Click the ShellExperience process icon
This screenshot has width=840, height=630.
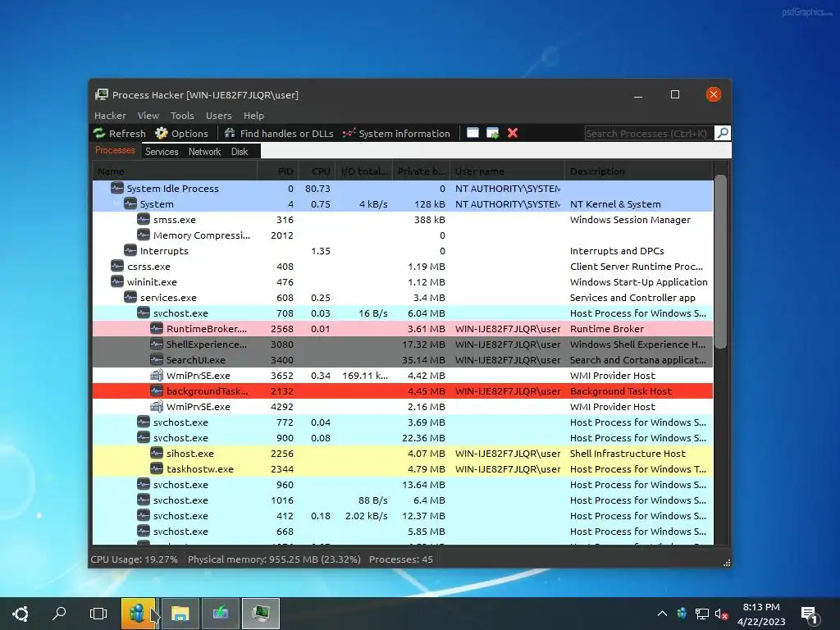157,345
